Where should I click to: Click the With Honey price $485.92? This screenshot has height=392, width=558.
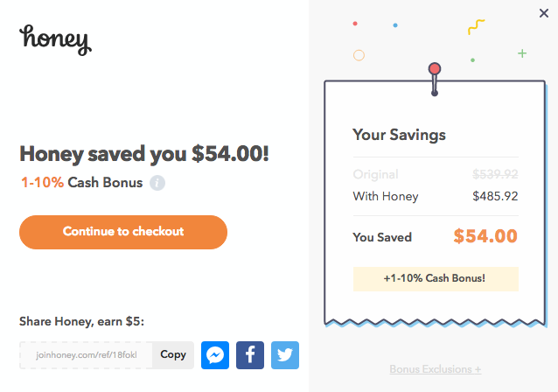pos(495,196)
